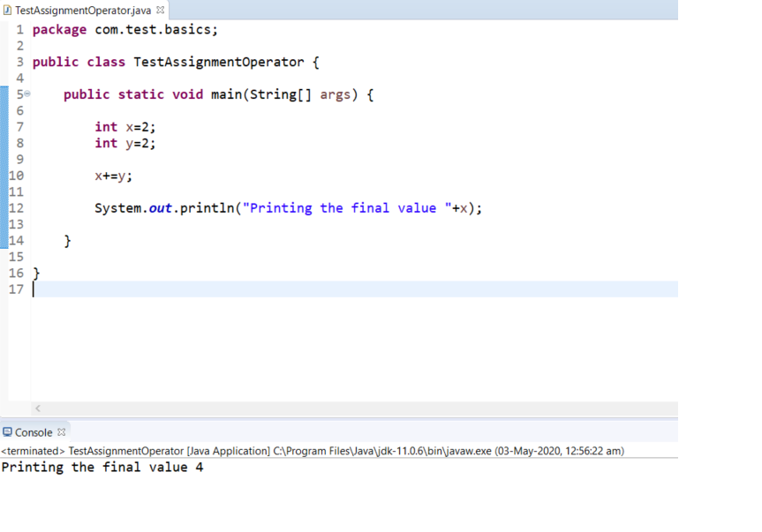This screenshot has height=532, width=762.
Task: Collapse the main method fold marker
Action: tap(27, 94)
